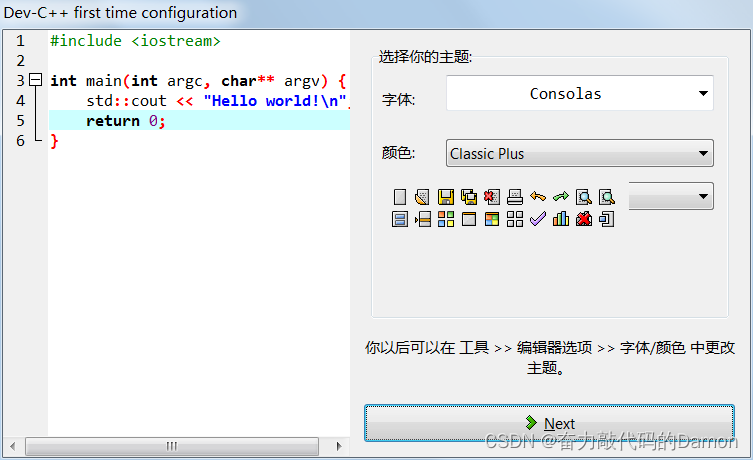Click the '#include <iostream>' code line
Image resolution: width=753 pixels, height=460 pixels.
click(x=135, y=41)
